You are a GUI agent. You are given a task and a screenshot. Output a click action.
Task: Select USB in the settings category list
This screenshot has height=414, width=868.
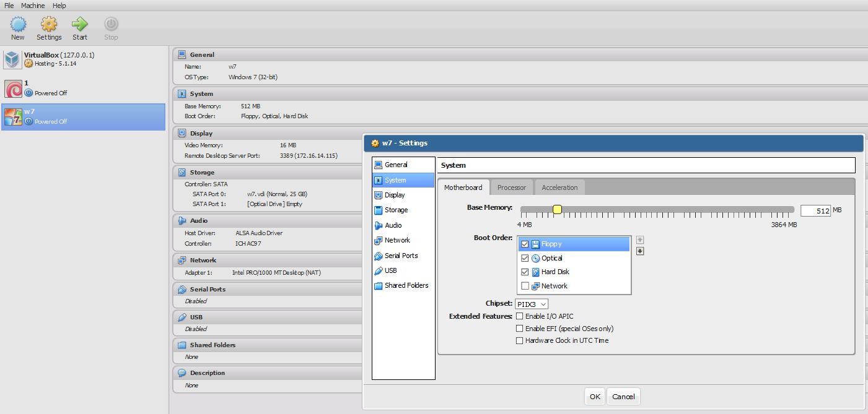(x=403, y=270)
